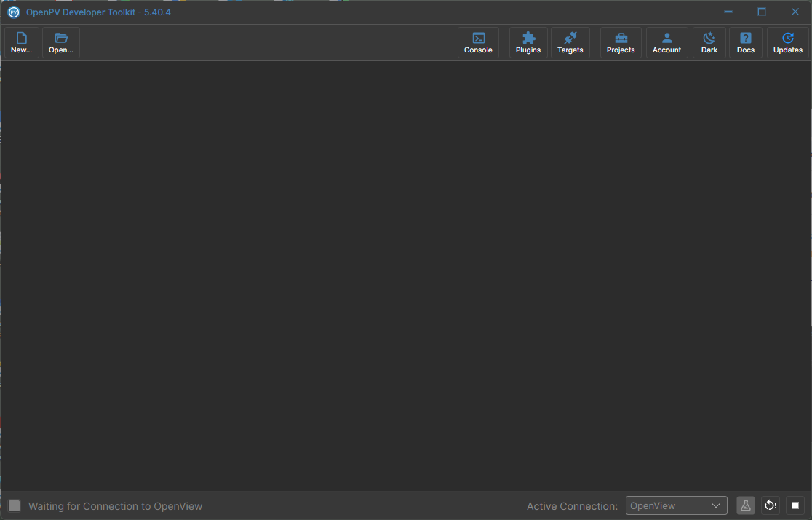Check for Updates

click(x=788, y=42)
